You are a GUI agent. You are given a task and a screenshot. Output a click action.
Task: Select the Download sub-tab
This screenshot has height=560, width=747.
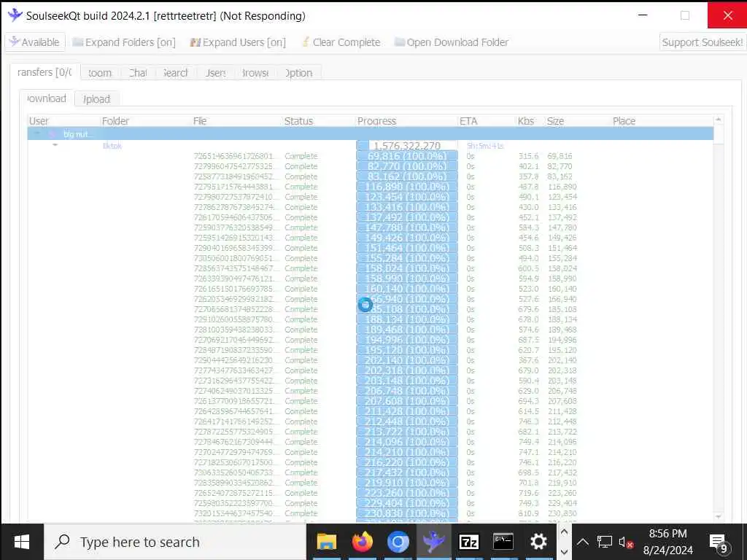pos(46,98)
